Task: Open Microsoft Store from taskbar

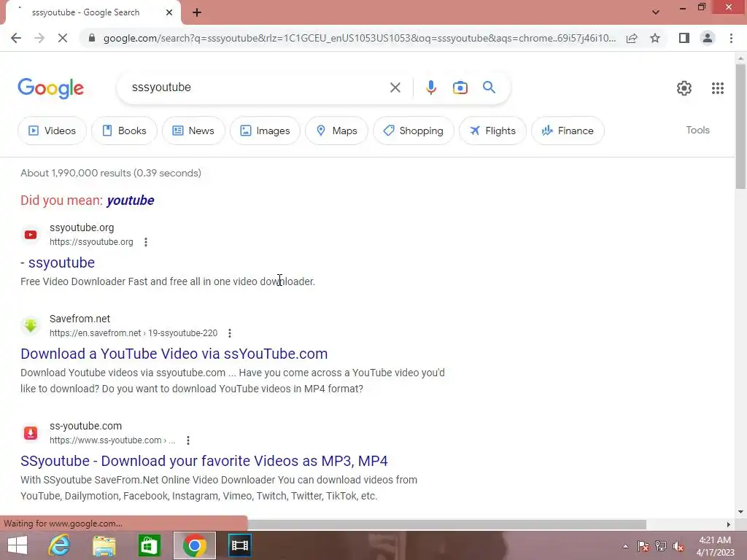Action: pos(149,545)
